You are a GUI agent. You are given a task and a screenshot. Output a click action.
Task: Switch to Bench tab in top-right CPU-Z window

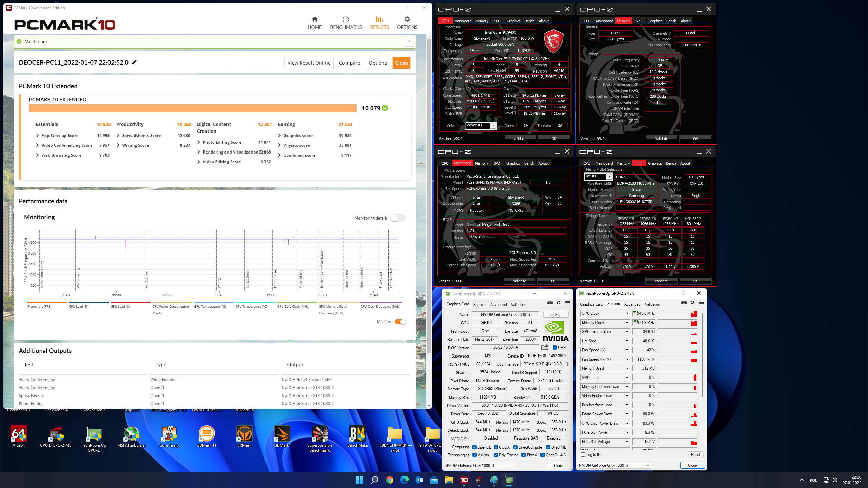[x=671, y=21]
